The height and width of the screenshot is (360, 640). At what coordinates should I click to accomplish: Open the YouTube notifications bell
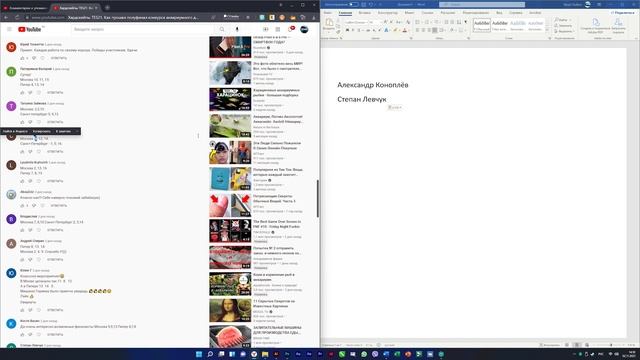click(291, 29)
